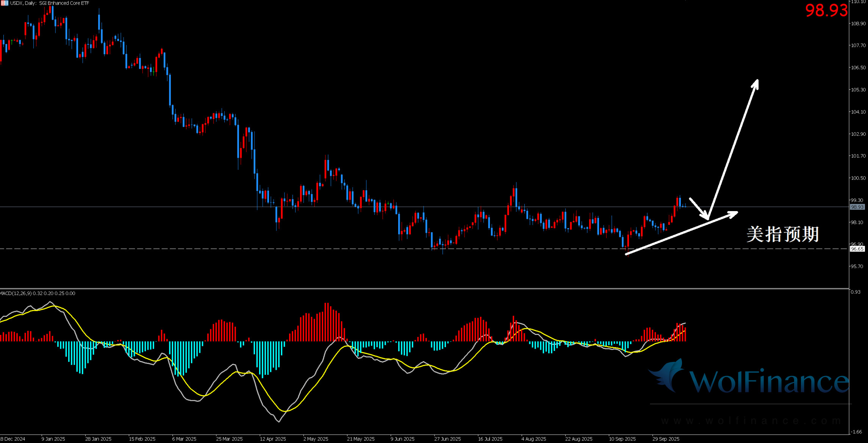Select the short downward white arrow head

point(706,217)
